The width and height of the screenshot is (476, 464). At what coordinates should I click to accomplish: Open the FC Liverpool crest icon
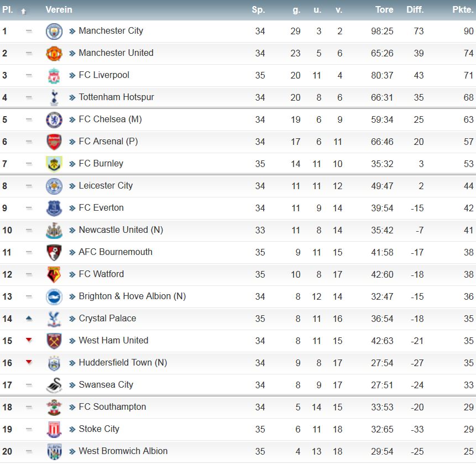pyautogui.click(x=54, y=76)
